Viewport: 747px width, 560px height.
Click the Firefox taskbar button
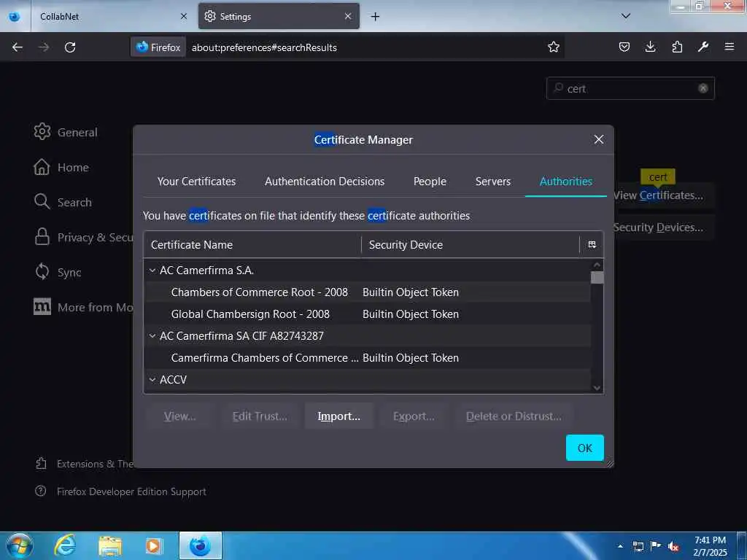201,545
